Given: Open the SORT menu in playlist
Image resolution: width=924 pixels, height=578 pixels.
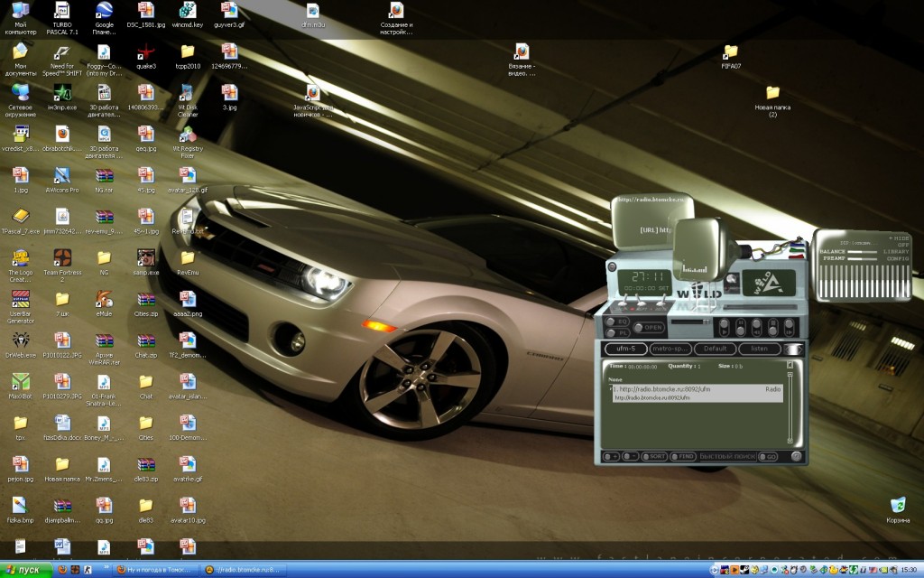Looking at the screenshot, I should [656, 457].
